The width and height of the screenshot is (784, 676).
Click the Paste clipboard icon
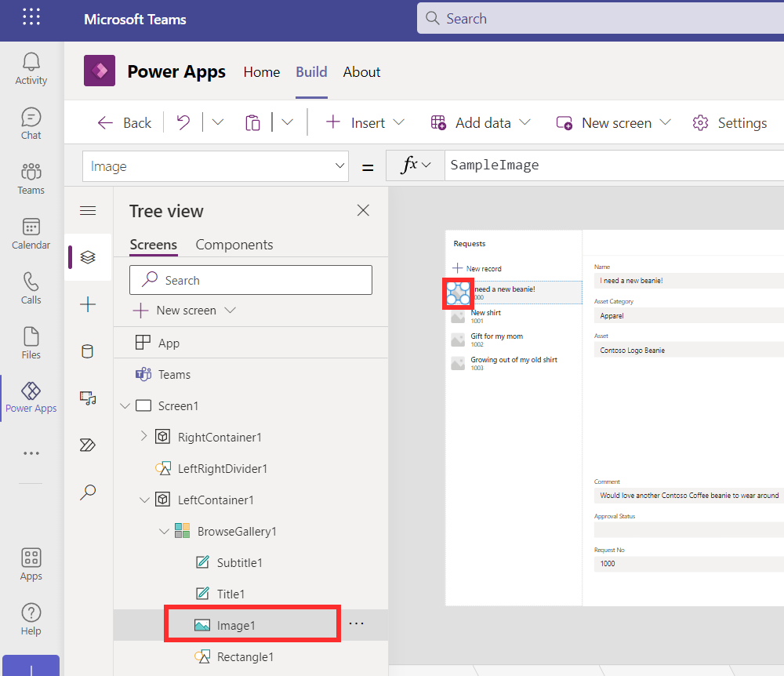click(x=253, y=122)
